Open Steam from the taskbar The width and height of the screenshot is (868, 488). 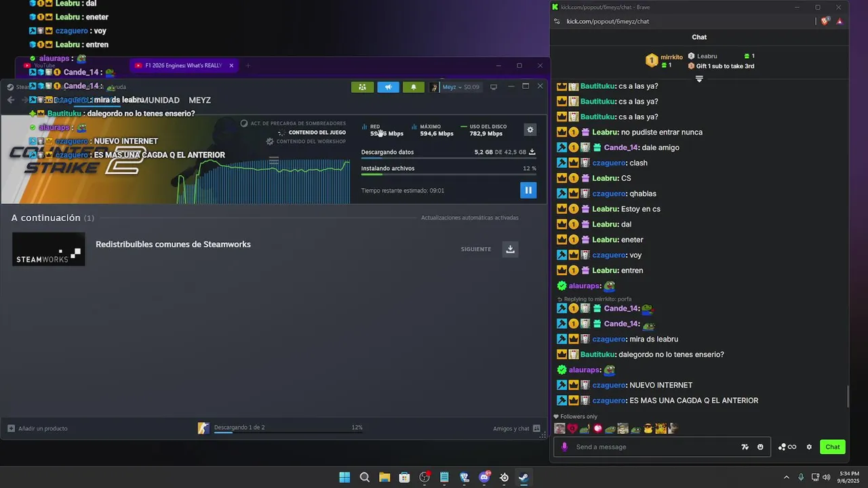[524, 477]
